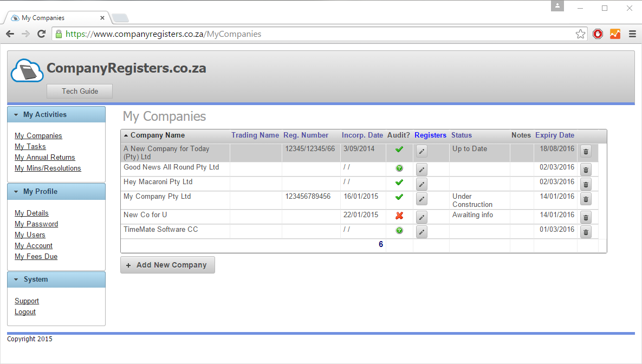Screen dimensions: 642x364
Task: Click green audit checkmark for Hey Macaroni
Action: [x=399, y=183]
